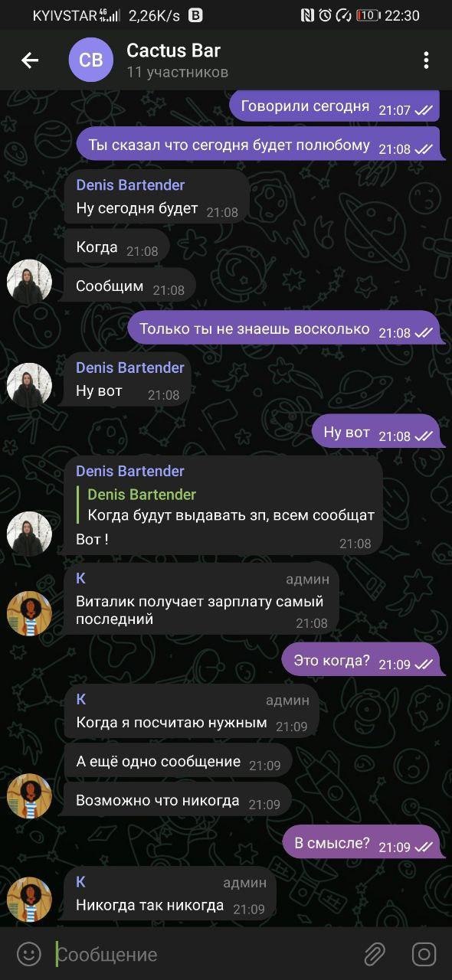Tap the CB group avatar circle

[x=91, y=60]
